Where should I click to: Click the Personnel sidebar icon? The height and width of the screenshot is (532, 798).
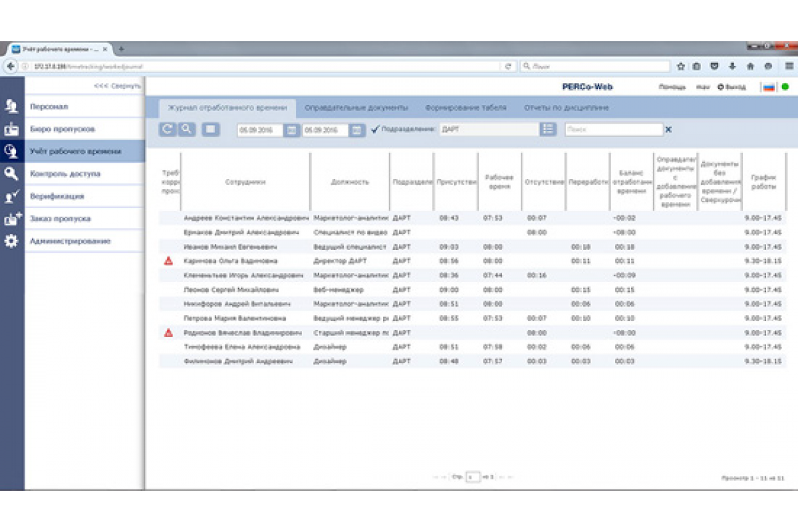tap(11, 106)
